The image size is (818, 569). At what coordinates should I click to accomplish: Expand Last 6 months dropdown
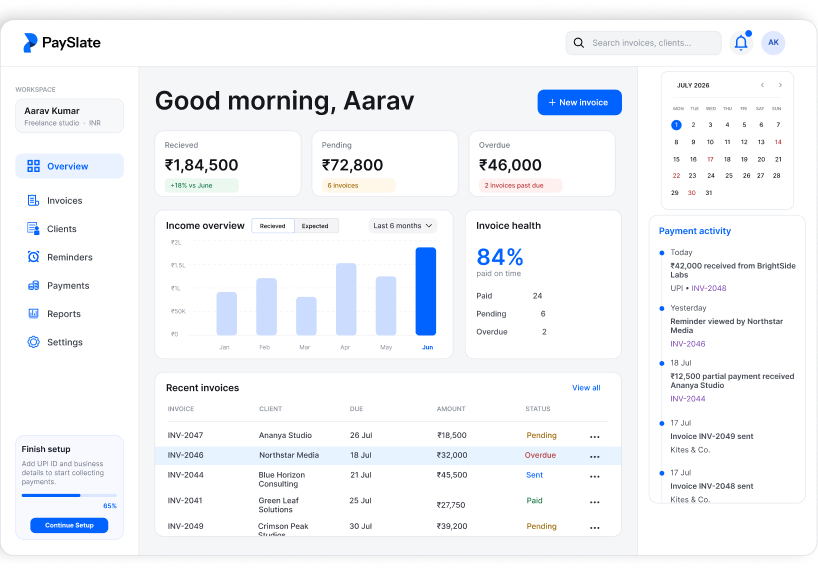[403, 226]
